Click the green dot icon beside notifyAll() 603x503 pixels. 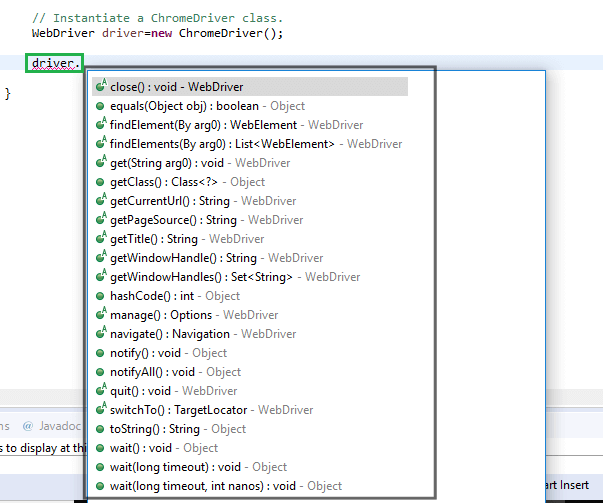click(x=100, y=372)
